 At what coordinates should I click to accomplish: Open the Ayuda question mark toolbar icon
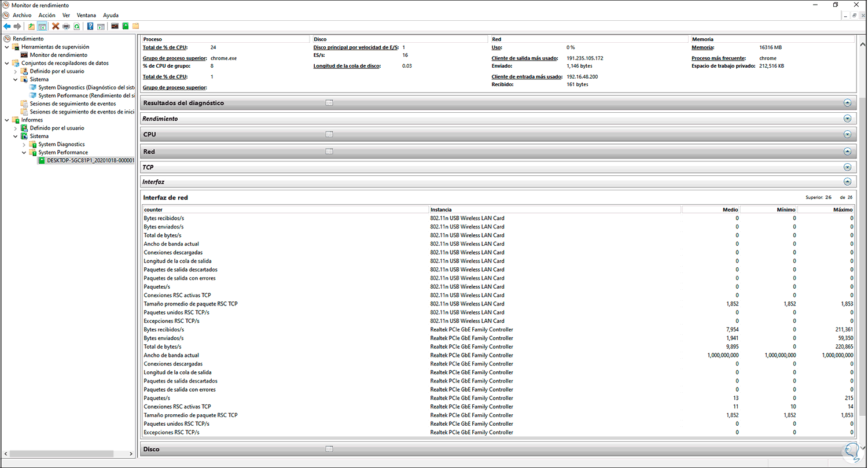pyautogui.click(x=90, y=26)
